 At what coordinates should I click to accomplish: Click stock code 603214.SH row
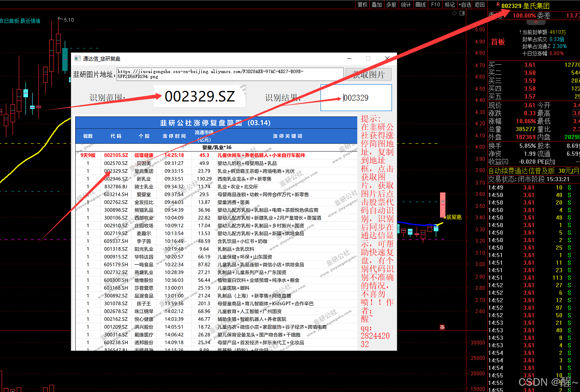coord(116,195)
